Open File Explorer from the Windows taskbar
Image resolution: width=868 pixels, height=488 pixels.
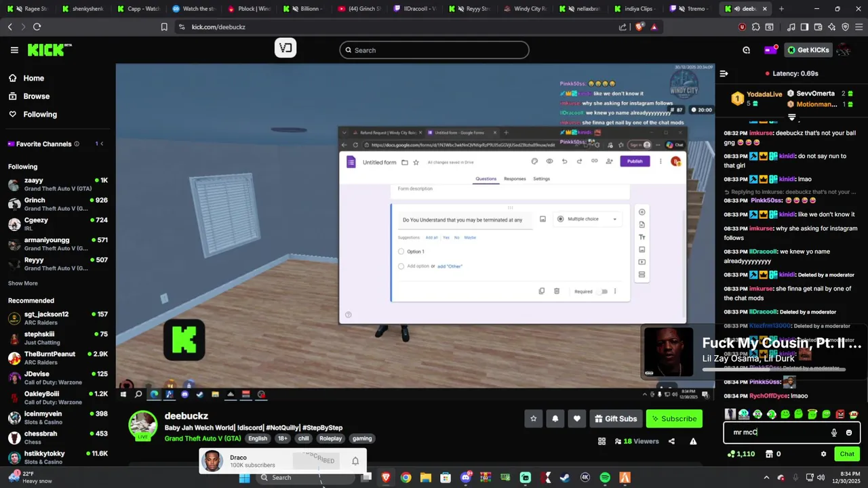click(425, 478)
